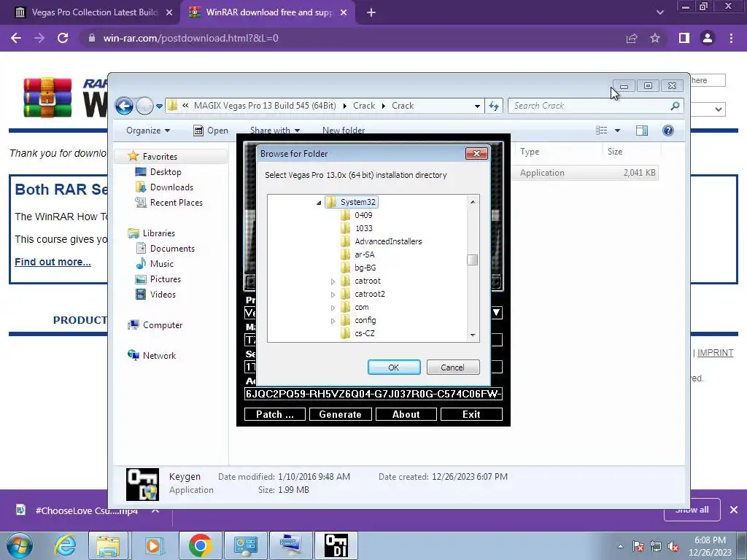Open the keygen About button
This screenshot has width=747, height=560.
pyautogui.click(x=406, y=414)
